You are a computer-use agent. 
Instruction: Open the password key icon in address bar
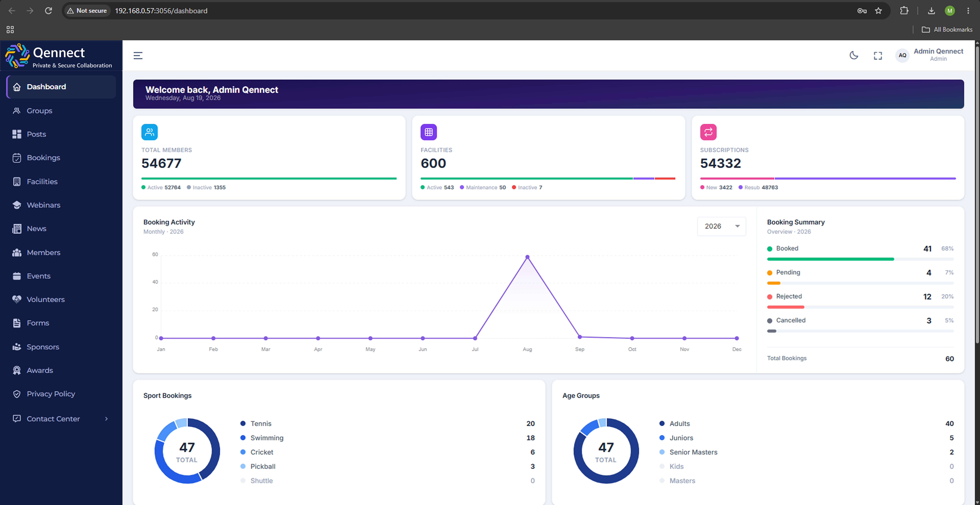pyautogui.click(x=862, y=11)
